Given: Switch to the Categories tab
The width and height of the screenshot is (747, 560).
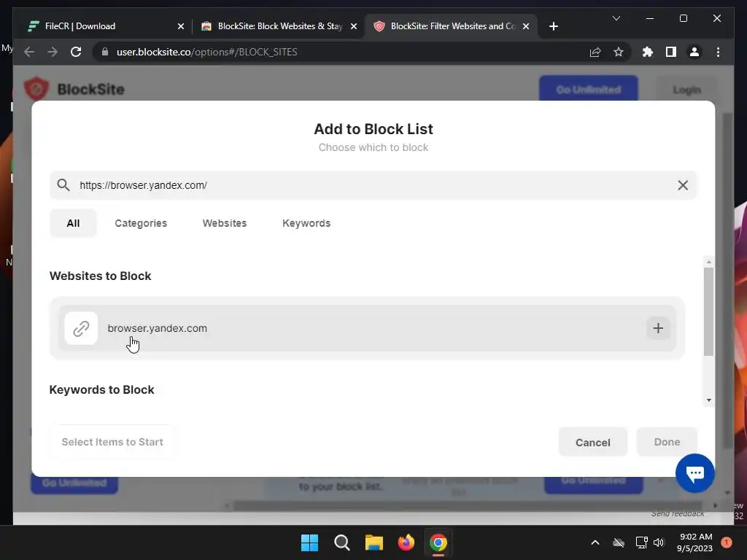Looking at the screenshot, I should (141, 223).
